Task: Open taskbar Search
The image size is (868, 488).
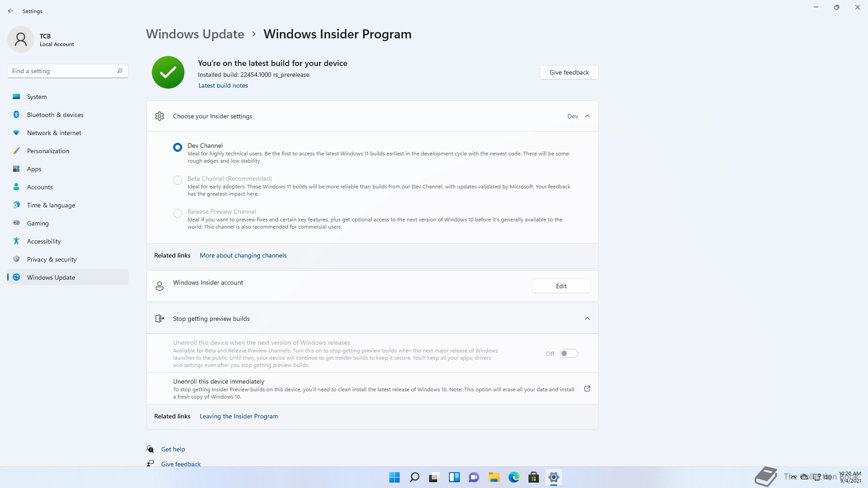Action: pyautogui.click(x=414, y=478)
